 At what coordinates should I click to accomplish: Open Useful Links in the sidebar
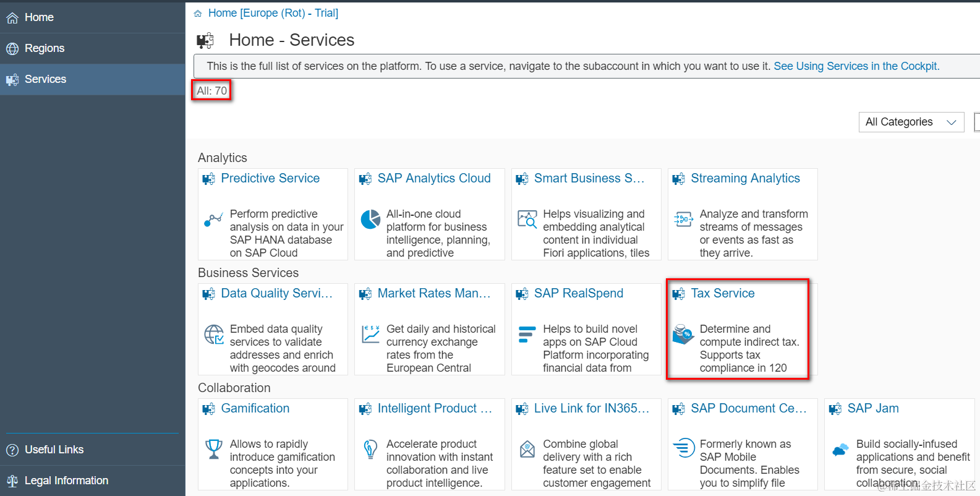tap(93, 450)
